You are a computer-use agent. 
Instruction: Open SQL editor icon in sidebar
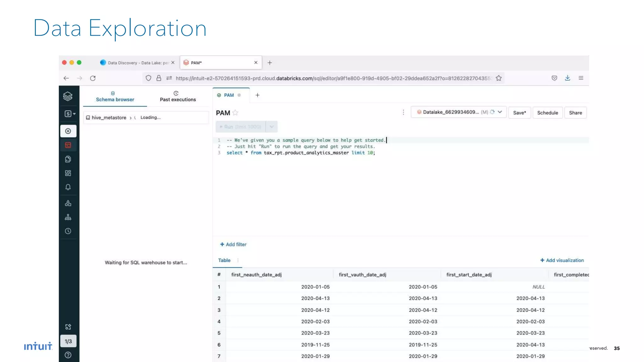tap(68, 145)
